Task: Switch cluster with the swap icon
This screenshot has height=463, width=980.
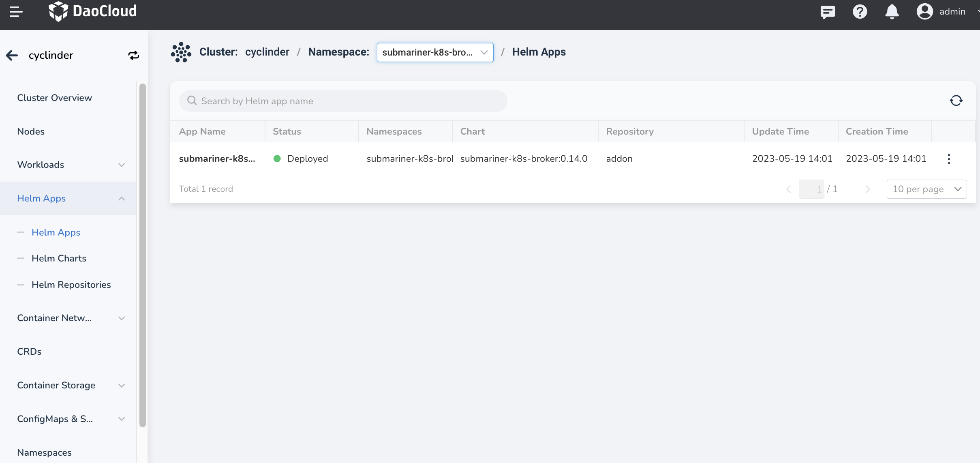Action: click(x=134, y=55)
